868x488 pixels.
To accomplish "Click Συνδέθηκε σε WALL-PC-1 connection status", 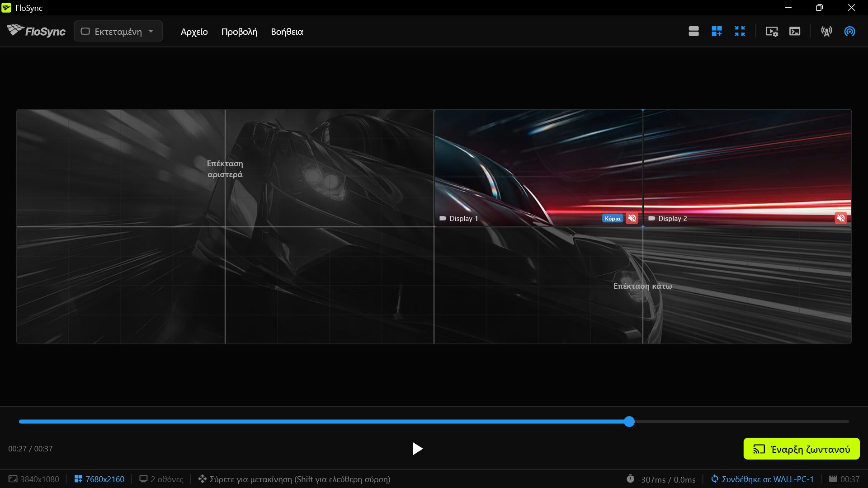I will coord(762,479).
